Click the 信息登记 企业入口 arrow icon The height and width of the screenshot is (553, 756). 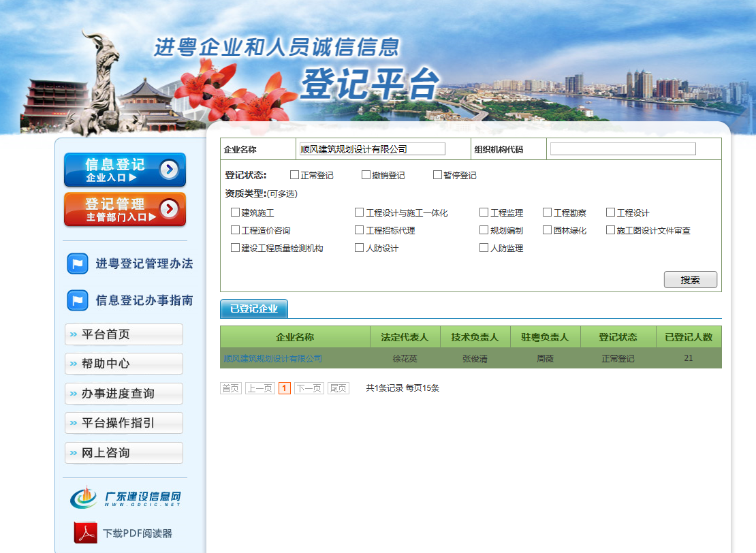[169, 170]
